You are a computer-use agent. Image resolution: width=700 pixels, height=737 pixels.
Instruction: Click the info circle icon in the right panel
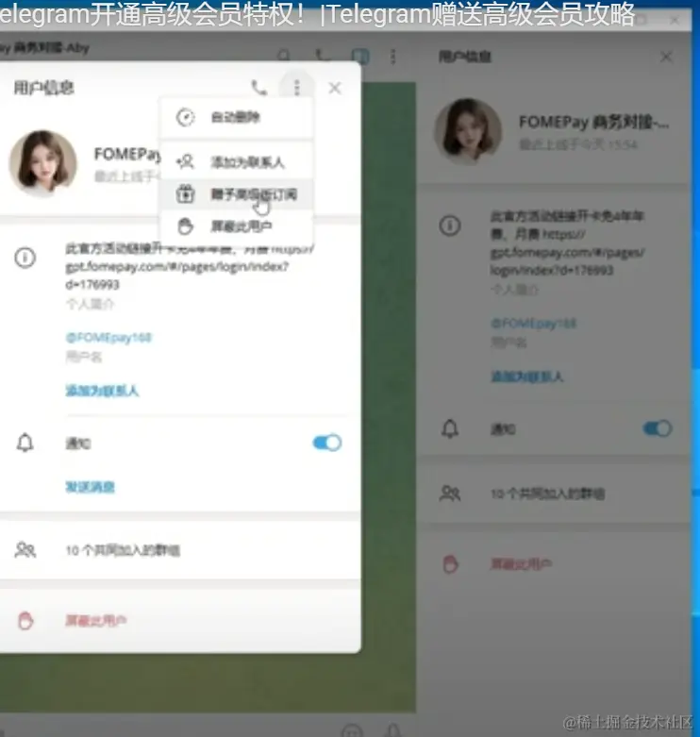coord(450,226)
